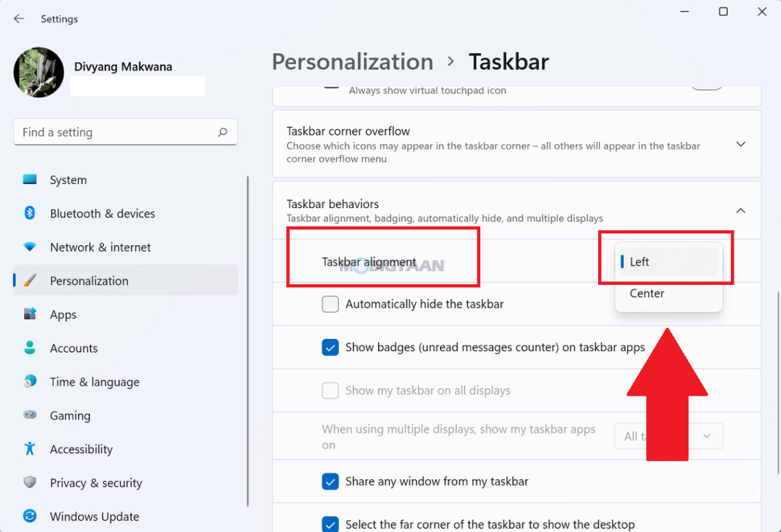781x532 pixels.
Task: Open Bluetooth & devices settings
Action: click(x=101, y=213)
